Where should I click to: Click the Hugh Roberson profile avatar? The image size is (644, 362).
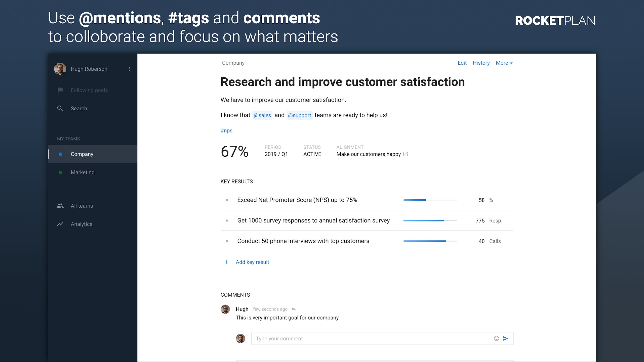click(60, 69)
